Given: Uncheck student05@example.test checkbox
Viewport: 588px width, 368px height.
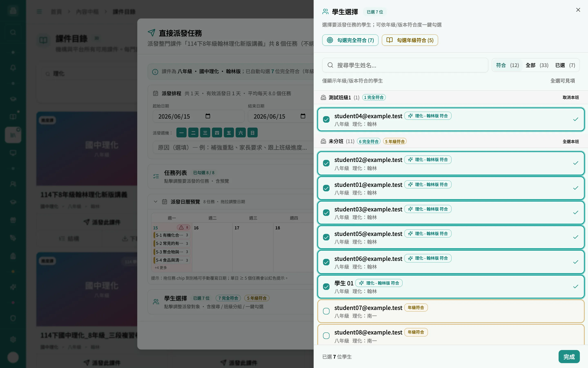Looking at the screenshot, I should click(326, 237).
